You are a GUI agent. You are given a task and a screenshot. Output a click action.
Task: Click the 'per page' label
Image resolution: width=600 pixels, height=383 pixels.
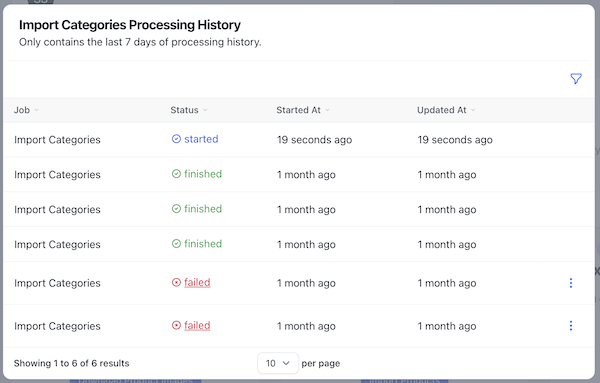[x=321, y=363]
